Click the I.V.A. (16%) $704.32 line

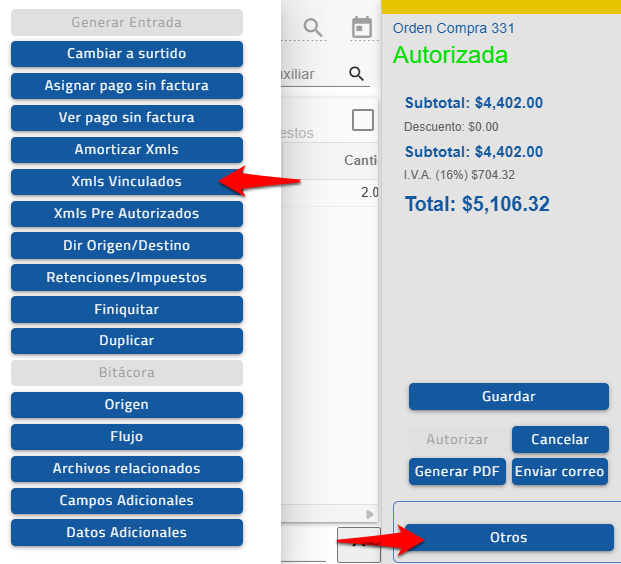pyautogui.click(x=459, y=175)
